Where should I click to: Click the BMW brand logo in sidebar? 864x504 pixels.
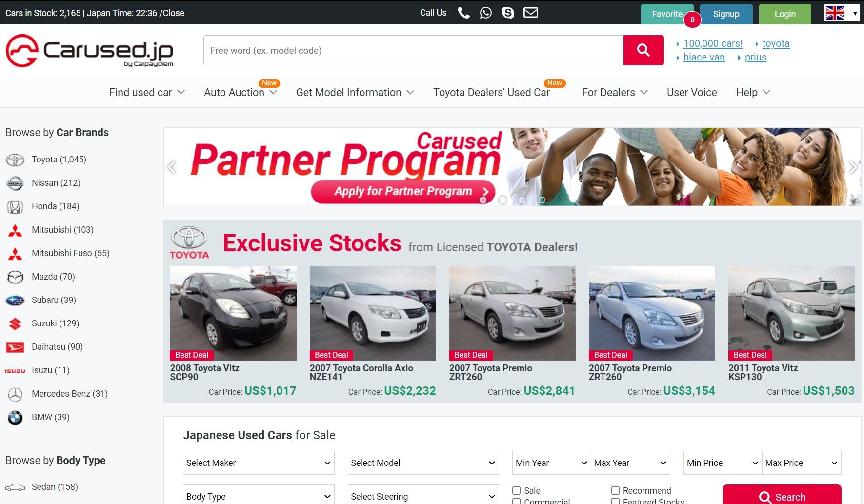pos(15,418)
